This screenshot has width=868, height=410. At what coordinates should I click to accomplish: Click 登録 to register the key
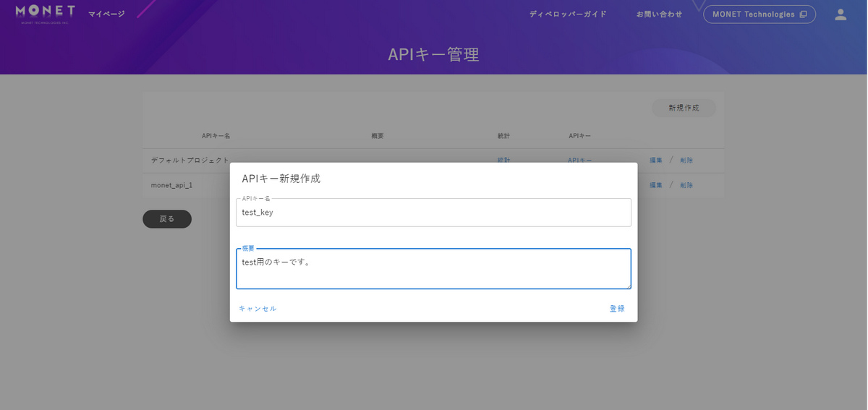coord(617,309)
